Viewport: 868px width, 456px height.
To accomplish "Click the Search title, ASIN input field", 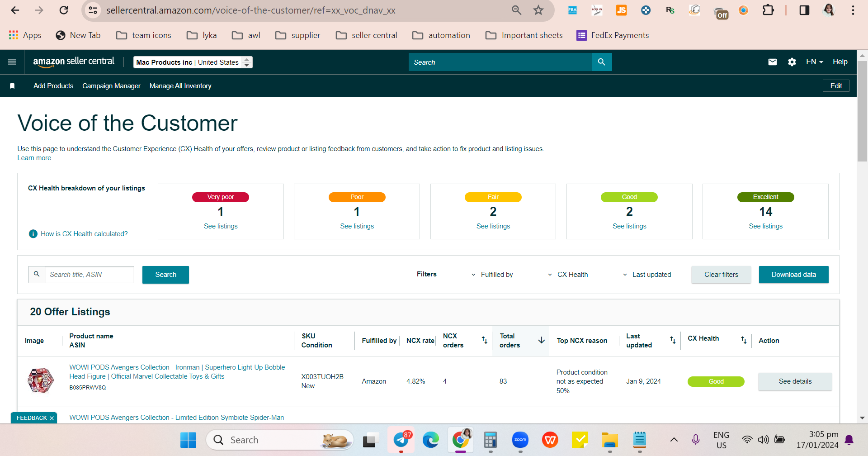I will coord(90,275).
